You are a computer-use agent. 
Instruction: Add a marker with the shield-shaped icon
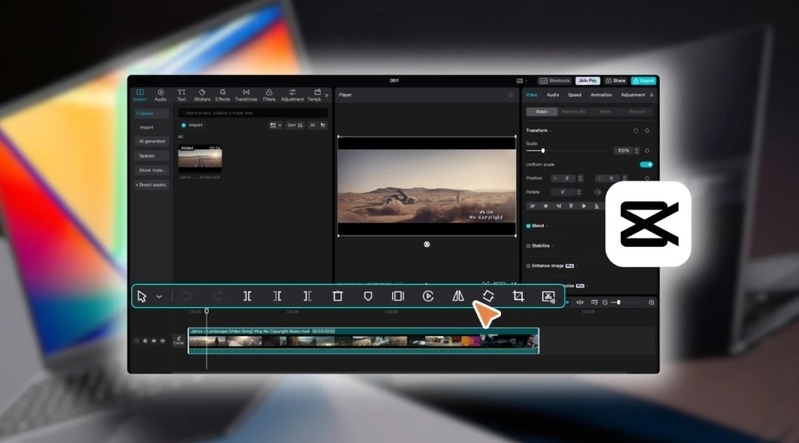coord(368,296)
